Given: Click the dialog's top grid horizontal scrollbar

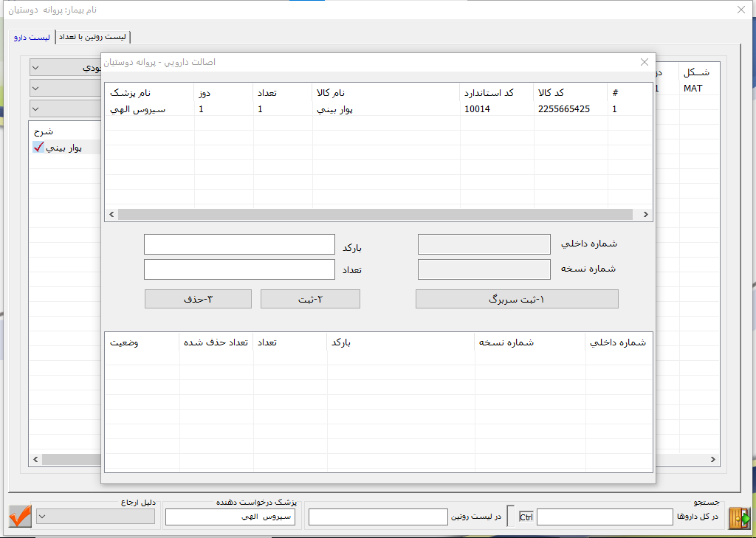Looking at the screenshot, I should tap(375, 214).
